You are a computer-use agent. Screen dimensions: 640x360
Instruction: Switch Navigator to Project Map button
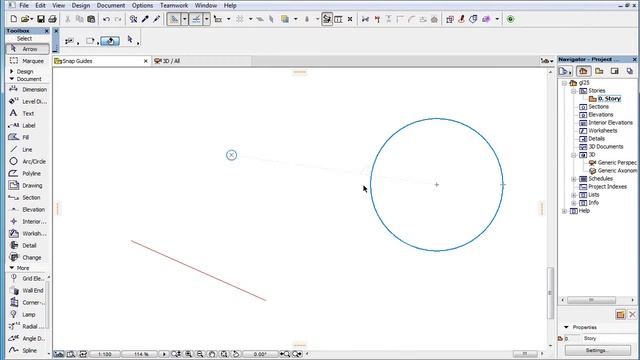[x=583, y=71]
